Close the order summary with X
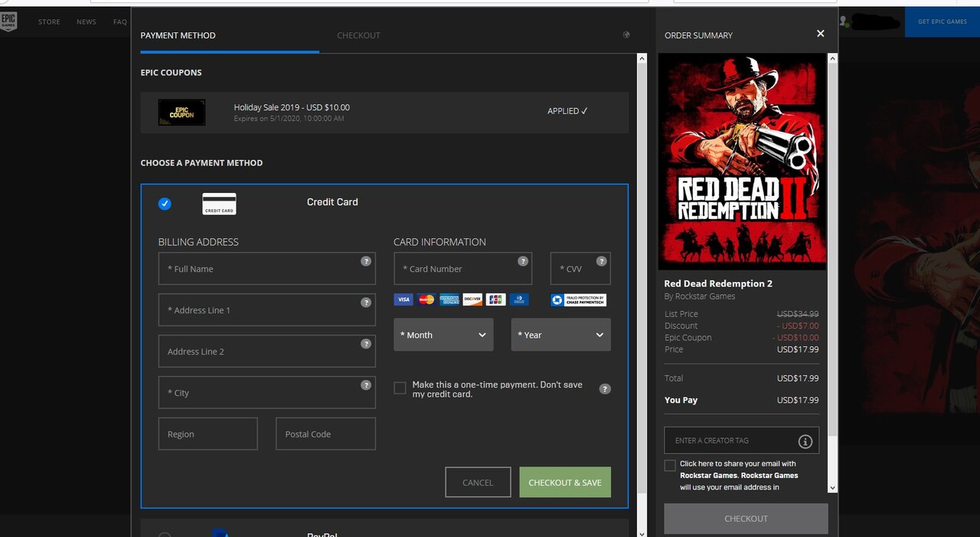The width and height of the screenshot is (980, 537). pyautogui.click(x=820, y=34)
